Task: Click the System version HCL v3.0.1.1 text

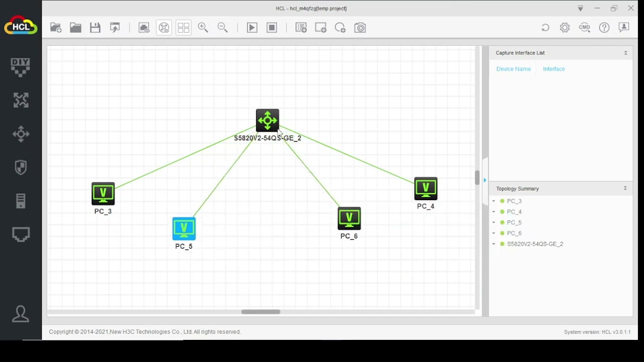Action: (597, 332)
